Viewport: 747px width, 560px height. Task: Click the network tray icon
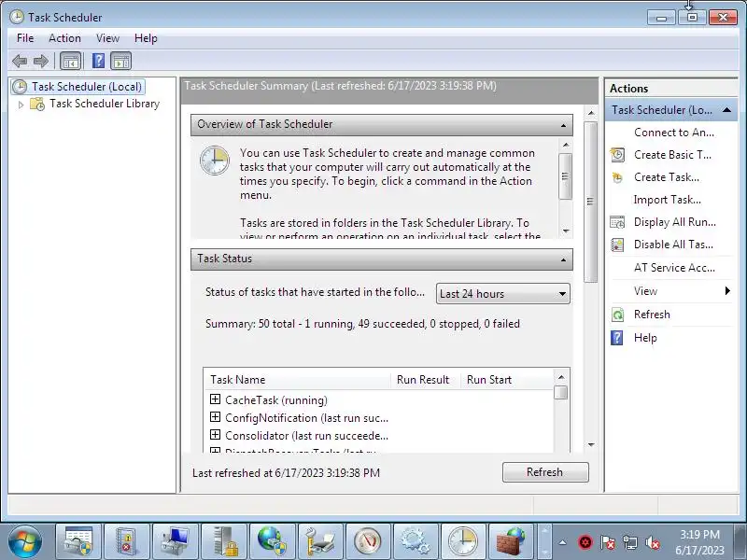629,542
